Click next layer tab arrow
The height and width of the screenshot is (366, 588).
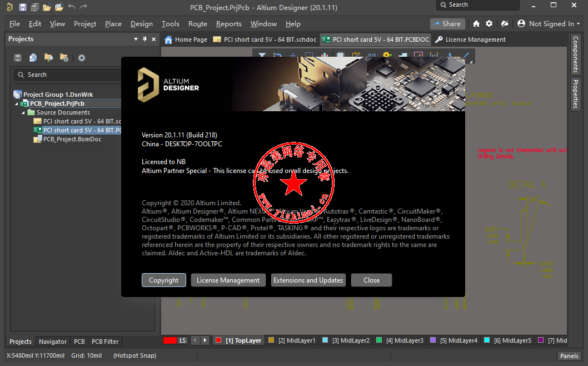pyautogui.click(x=205, y=340)
